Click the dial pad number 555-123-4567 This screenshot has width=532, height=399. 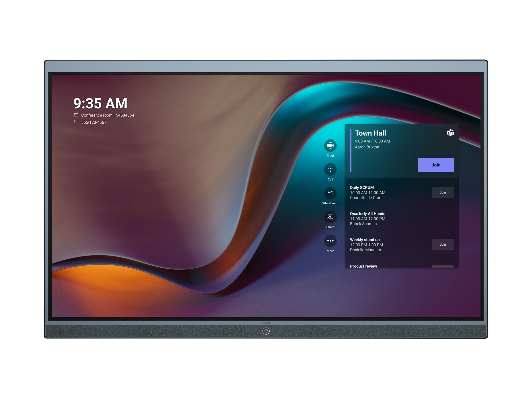[x=93, y=122]
